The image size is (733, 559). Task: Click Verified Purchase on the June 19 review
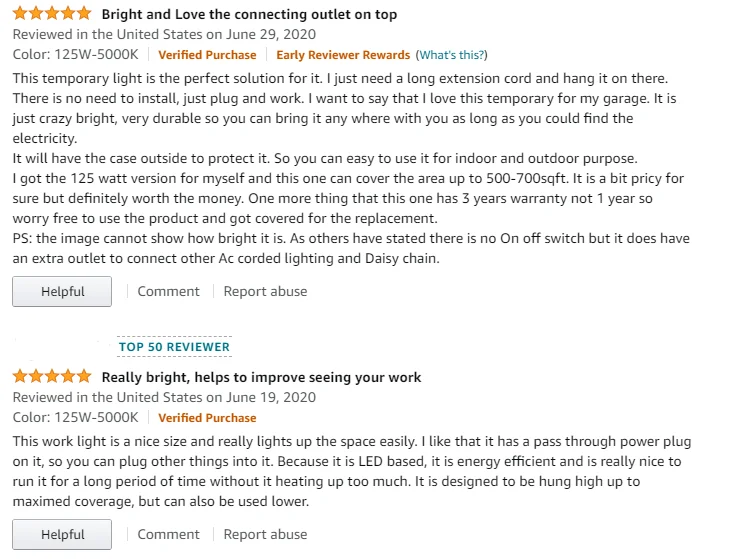[x=207, y=418]
